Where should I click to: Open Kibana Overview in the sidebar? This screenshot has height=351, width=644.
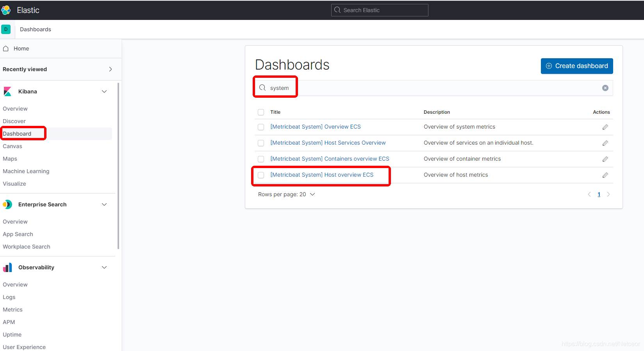tap(15, 109)
